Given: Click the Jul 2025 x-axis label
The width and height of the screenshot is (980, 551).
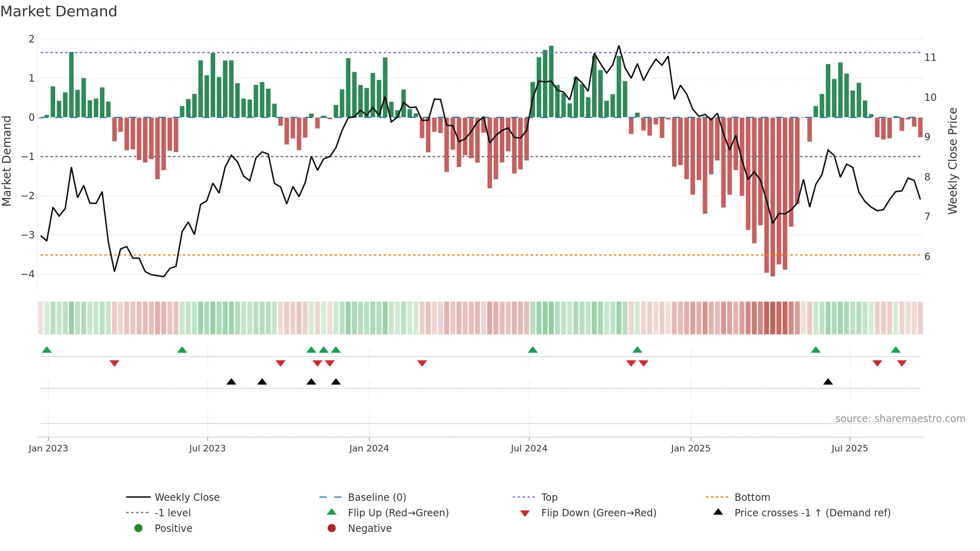Looking at the screenshot, I should 850,448.
